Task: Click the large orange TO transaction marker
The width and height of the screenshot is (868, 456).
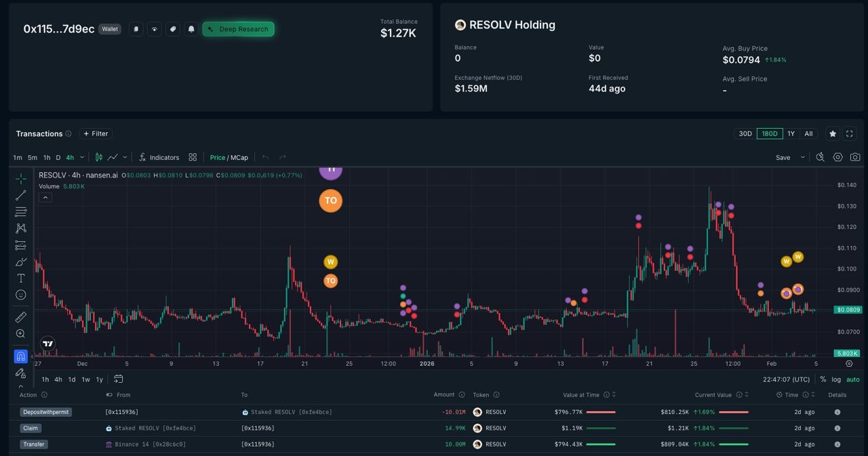Action: pyautogui.click(x=330, y=201)
